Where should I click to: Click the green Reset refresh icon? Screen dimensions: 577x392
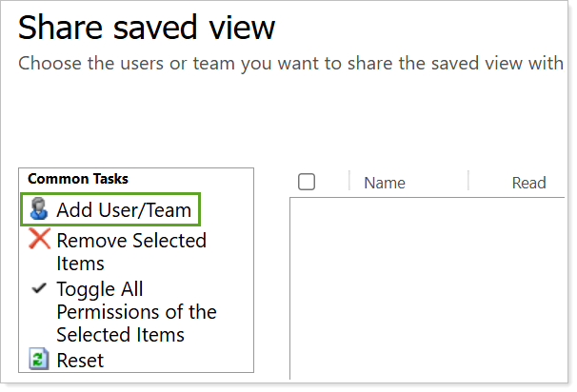pos(39,361)
